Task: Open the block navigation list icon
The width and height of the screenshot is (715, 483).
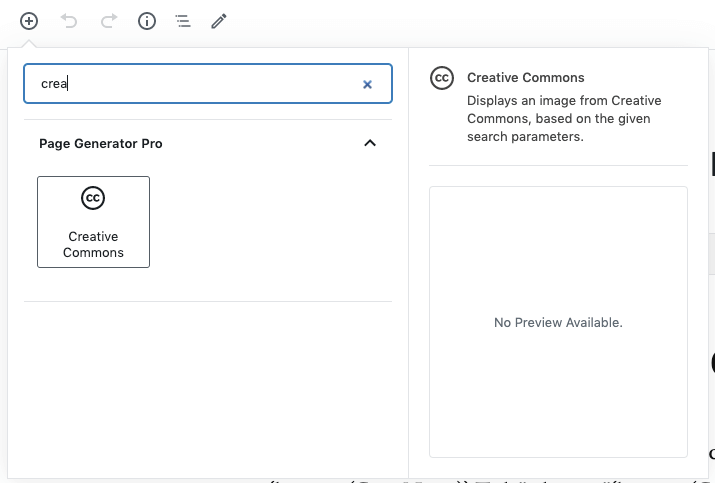Action: 183,21
